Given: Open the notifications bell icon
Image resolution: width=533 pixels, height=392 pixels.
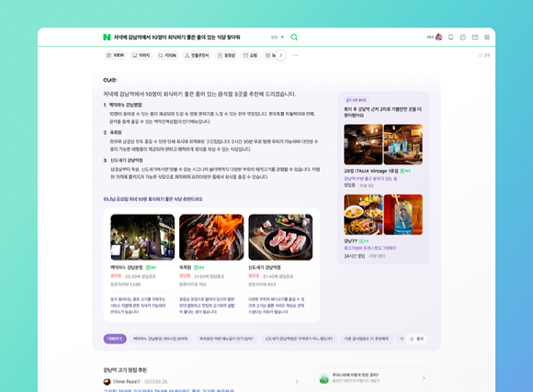Looking at the screenshot, I should tap(450, 37).
